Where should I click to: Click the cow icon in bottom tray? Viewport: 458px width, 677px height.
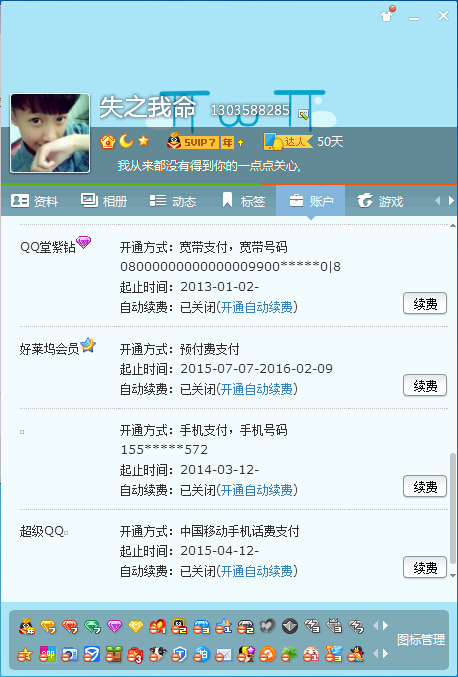point(158,655)
